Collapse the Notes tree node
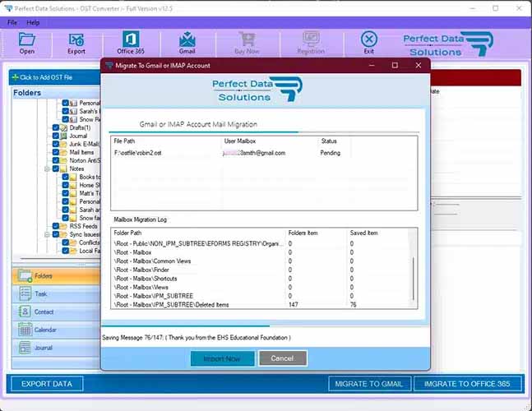532x411 pixels. (x=47, y=169)
